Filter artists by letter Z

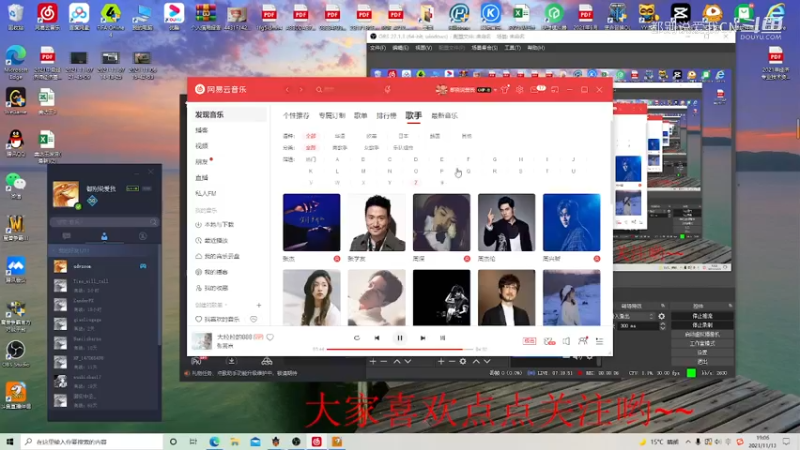(x=416, y=183)
